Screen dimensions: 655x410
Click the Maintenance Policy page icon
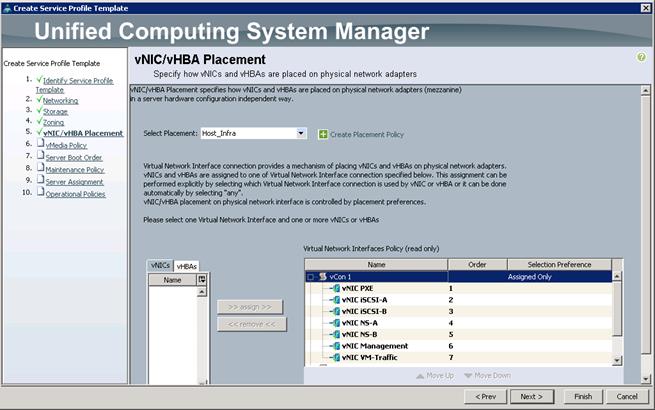pyautogui.click(x=41, y=168)
